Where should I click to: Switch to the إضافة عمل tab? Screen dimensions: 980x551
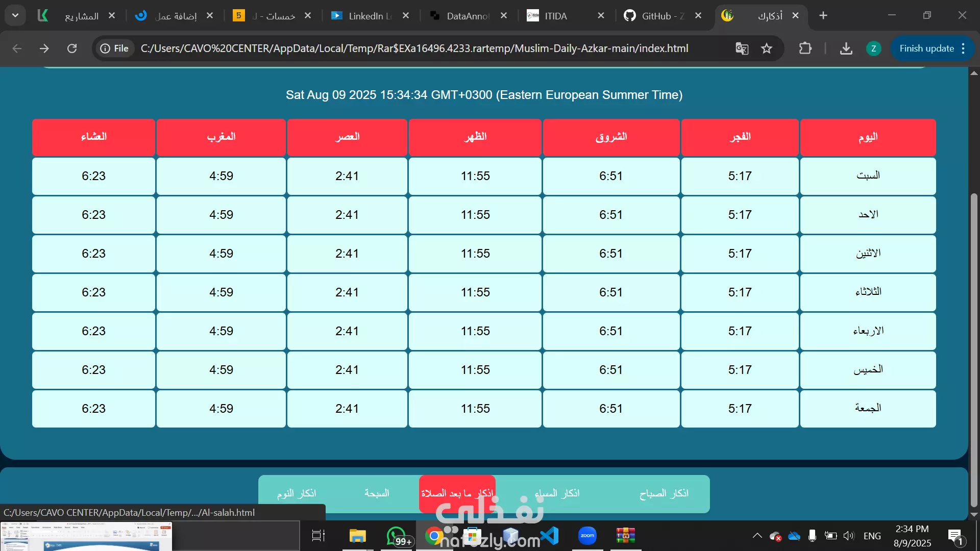coord(174,16)
